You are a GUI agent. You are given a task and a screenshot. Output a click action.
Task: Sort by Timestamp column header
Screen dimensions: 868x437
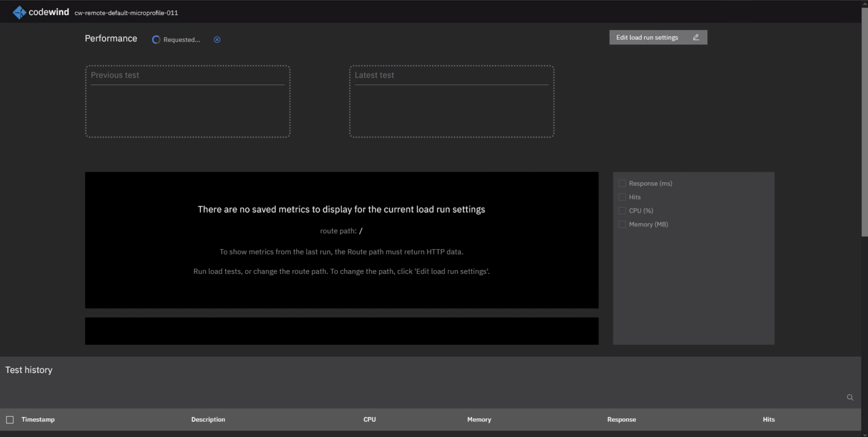[38, 419]
